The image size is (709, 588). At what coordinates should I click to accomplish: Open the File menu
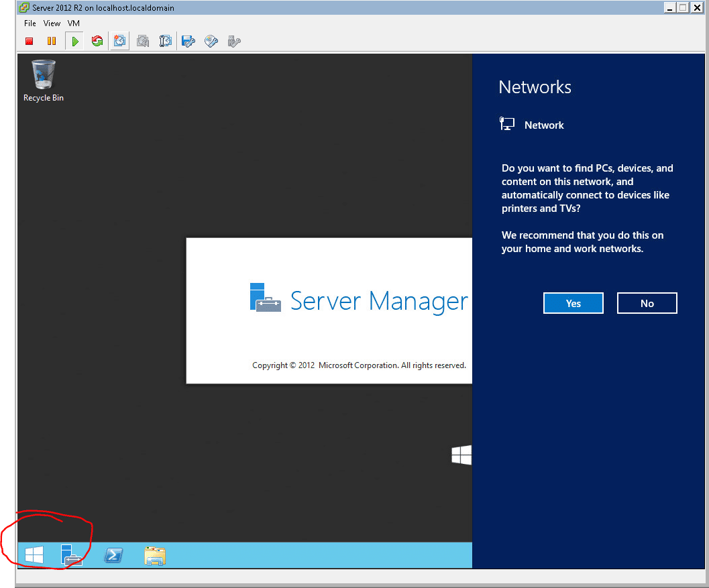click(x=30, y=23)
